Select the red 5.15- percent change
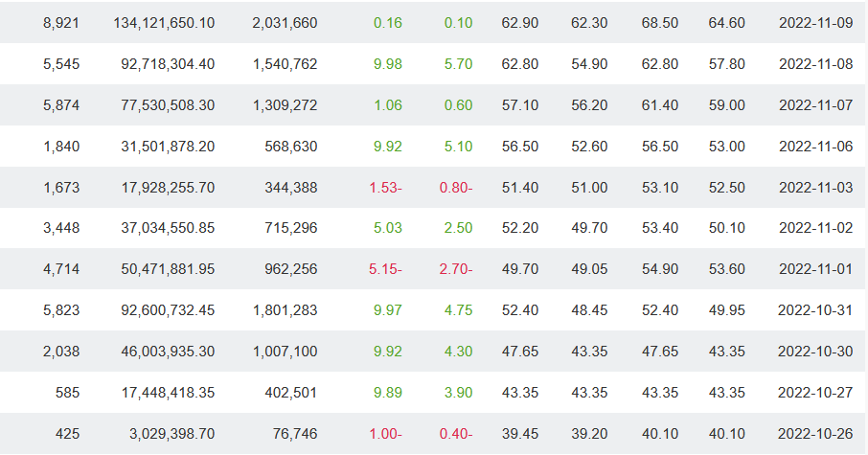The height and width of the screenshot is (455, 868). click(385, 269)
